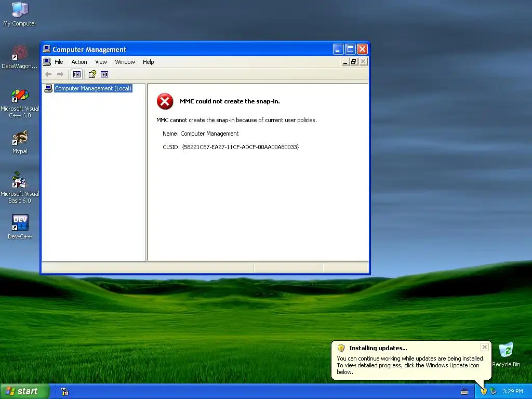Launch the Dev-C++ desktop shortcut
532x399 pixels.
(20, 227)
